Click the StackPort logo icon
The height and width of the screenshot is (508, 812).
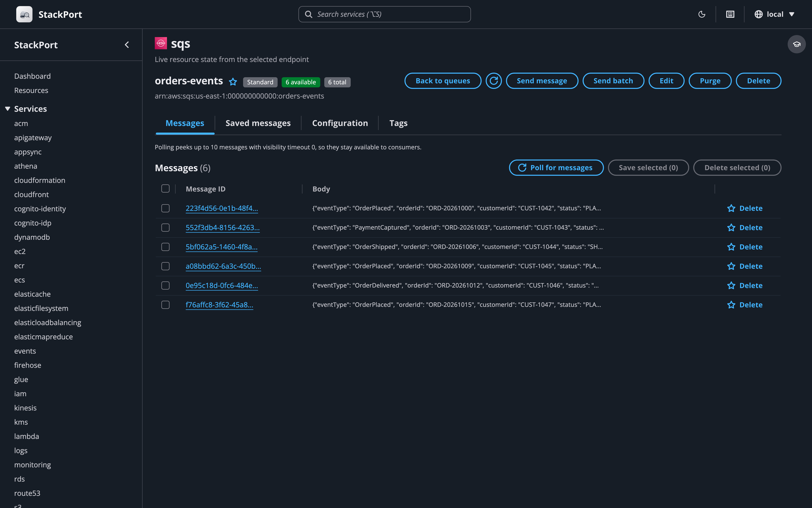24,14
